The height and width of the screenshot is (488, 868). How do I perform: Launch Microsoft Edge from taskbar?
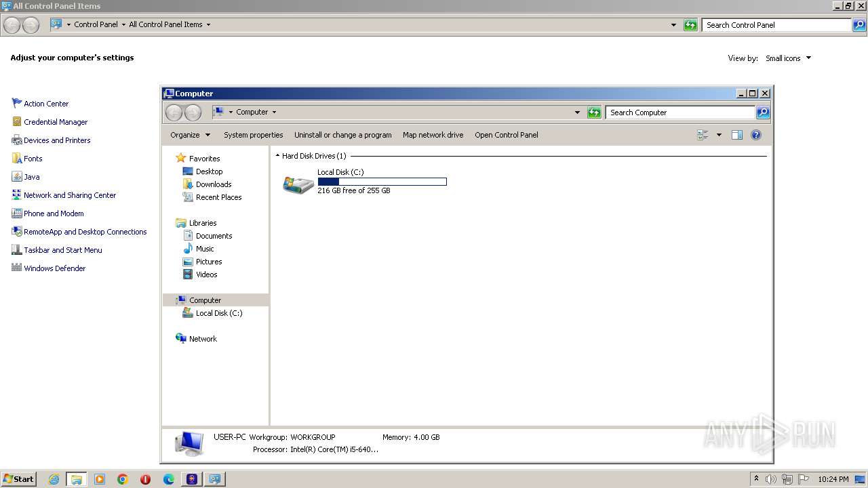coord(169,479)
